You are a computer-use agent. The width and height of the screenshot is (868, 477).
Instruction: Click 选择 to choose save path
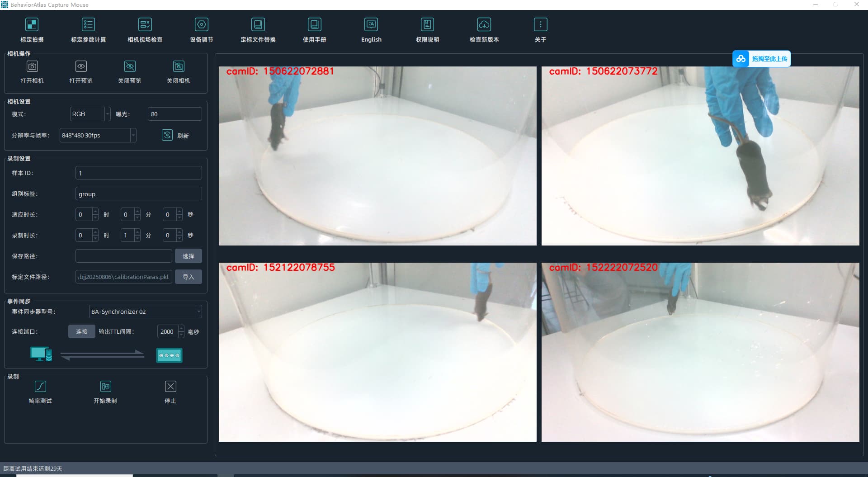click(188, 256)
